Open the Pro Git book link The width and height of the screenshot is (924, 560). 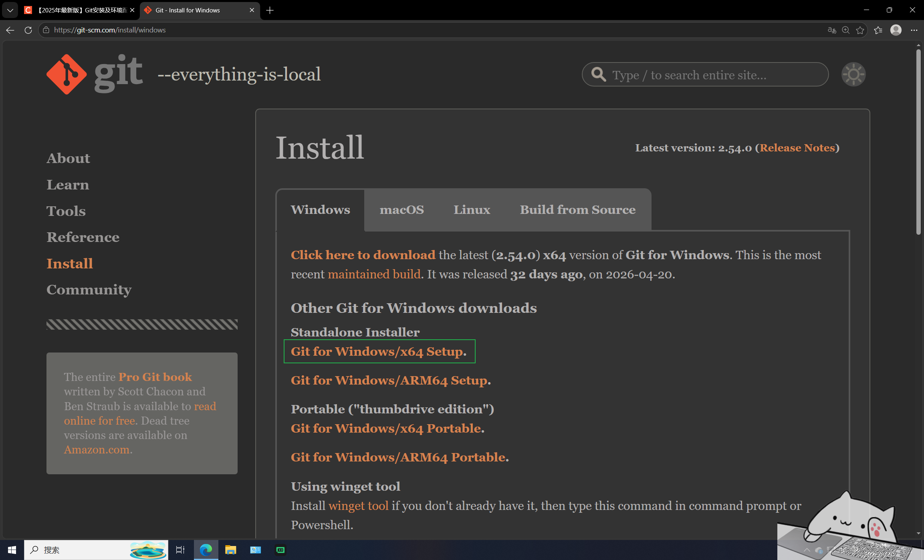tap(155, 377)
